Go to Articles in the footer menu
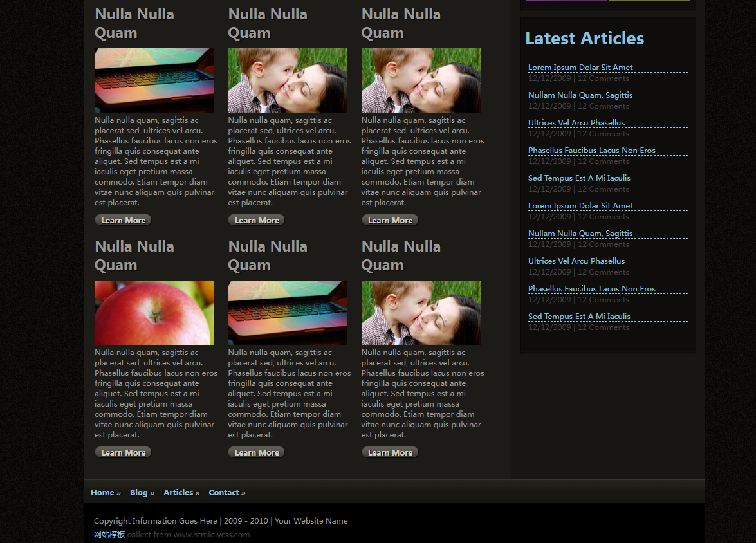The width and height of the screenshot is (756, 543). 178,493
